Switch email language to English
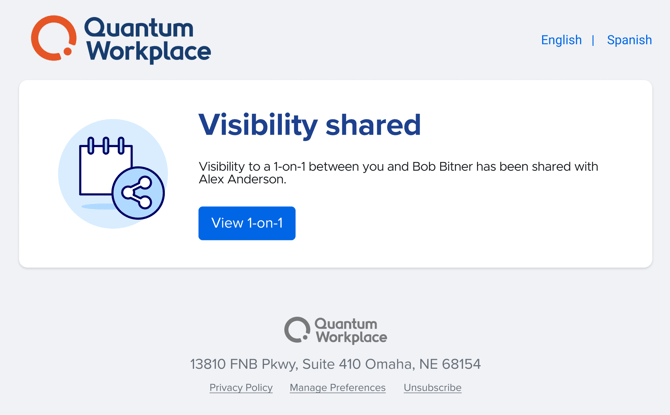 click(561, 40)
